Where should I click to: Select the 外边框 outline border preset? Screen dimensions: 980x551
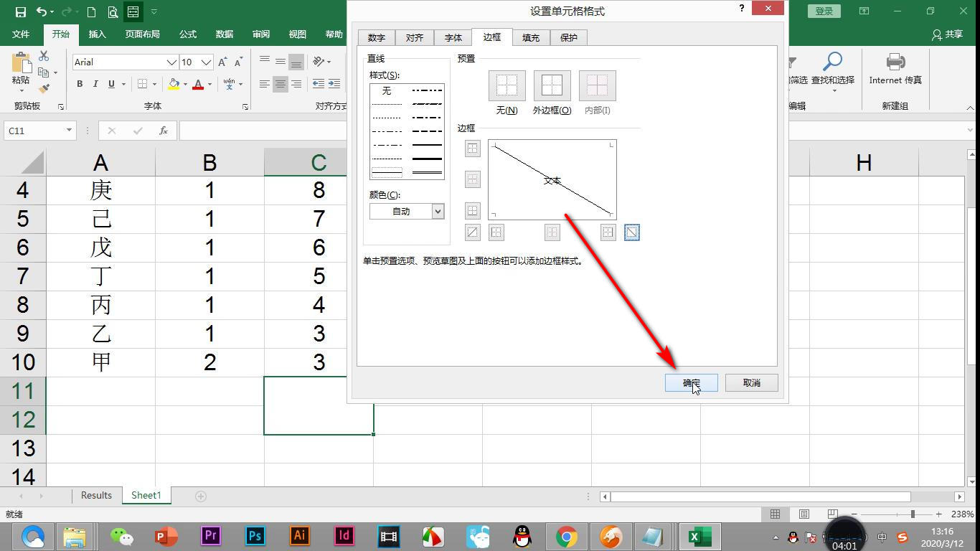[x=552, y=85]
